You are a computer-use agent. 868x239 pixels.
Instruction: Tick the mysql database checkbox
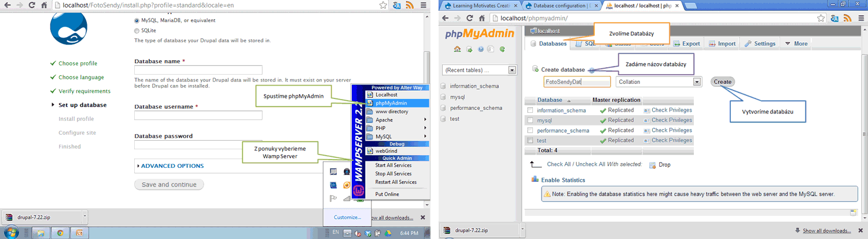tap(530, 120)
